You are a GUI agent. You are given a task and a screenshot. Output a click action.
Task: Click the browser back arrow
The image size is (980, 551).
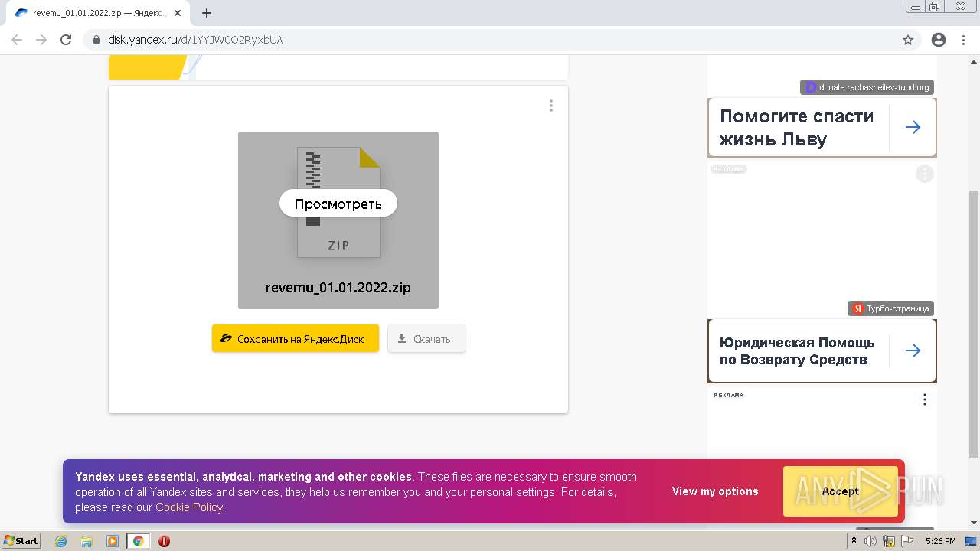(x=17, y=40)
